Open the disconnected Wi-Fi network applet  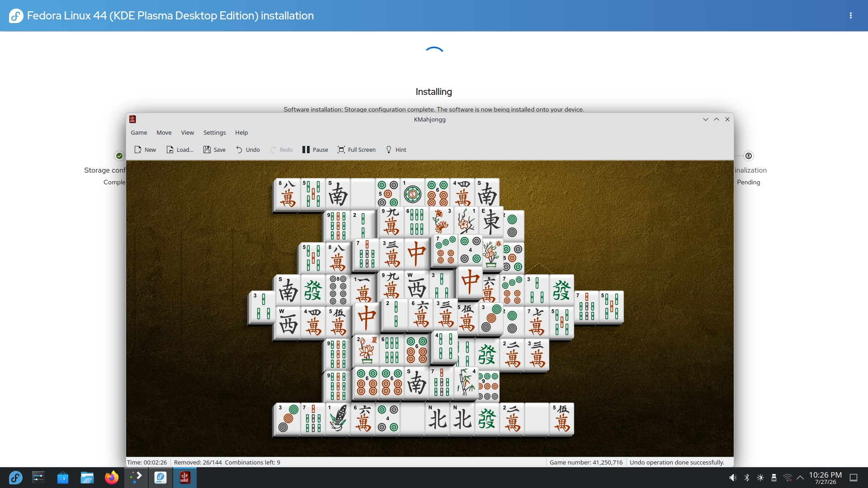click(788, 478)
